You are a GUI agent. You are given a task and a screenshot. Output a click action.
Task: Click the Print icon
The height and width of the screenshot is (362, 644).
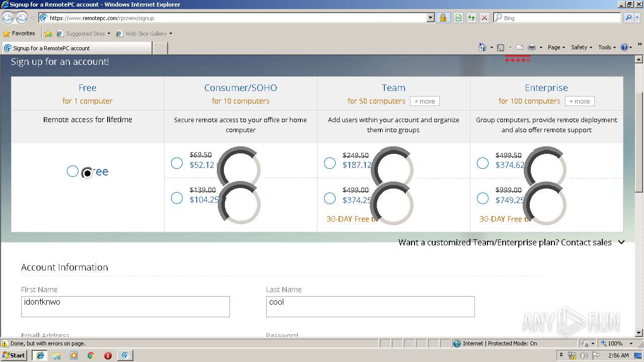pyautogui.click(x=532, y=47)
